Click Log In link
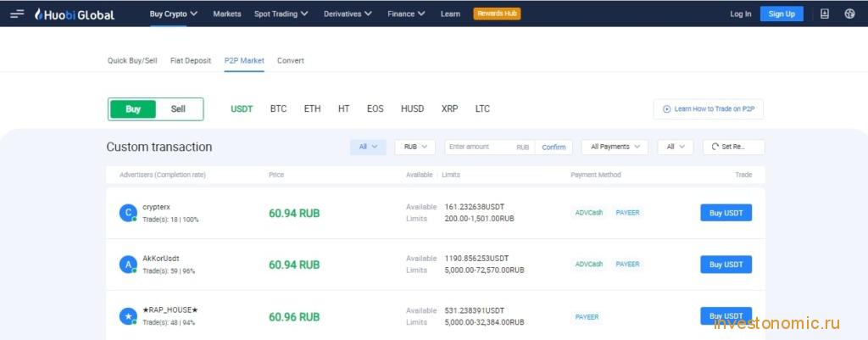 pyautogui.click(x=741, y=14)
